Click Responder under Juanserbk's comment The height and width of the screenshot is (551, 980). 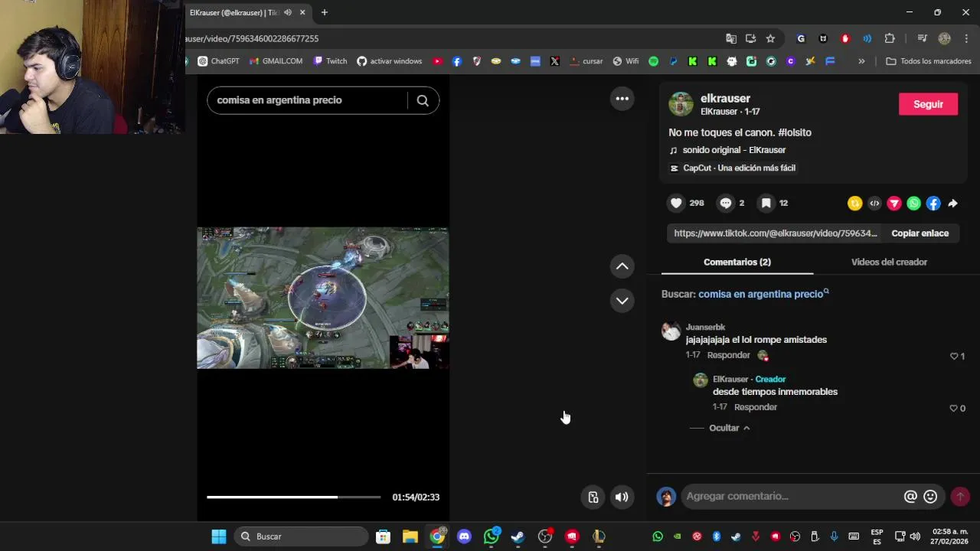728,355
